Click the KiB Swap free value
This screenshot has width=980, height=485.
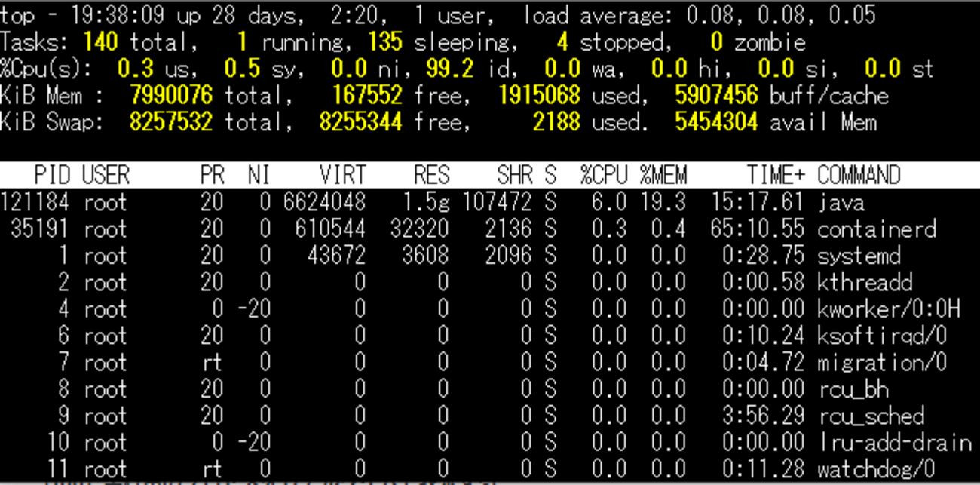tap(360, 122)
